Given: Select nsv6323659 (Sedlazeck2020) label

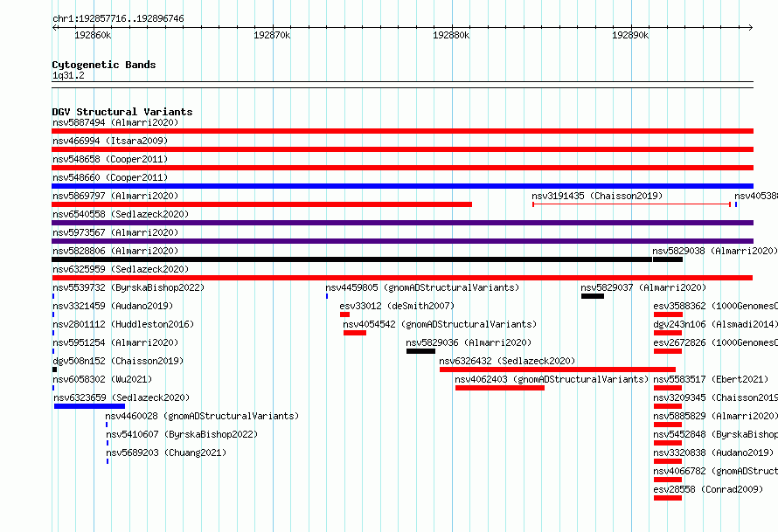Looking at the screenshot, I should (x=122, y=397).
